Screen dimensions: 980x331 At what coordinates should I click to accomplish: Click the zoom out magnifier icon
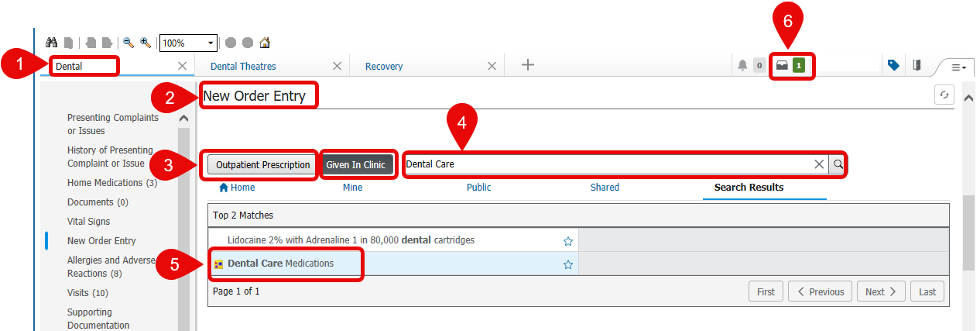[x=128, y=43]
